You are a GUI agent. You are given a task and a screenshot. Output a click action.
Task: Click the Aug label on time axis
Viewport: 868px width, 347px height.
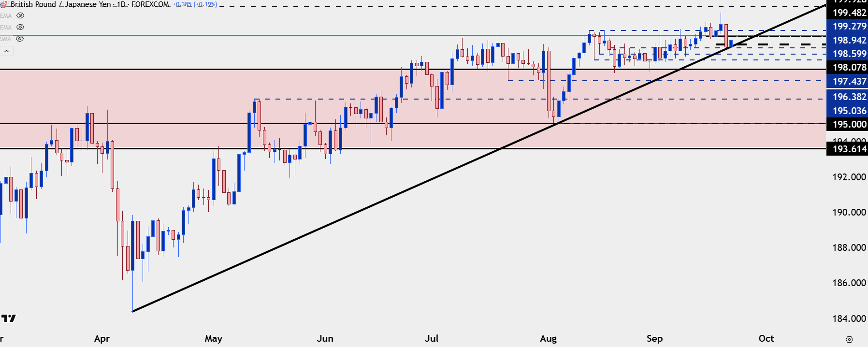click(x=548, y=338)
